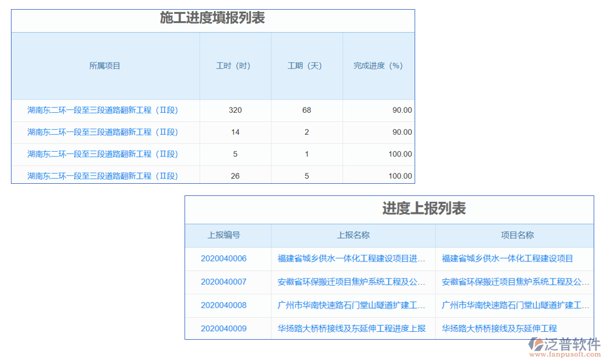Sort by the 所属项目 column header
The width and height of the screenshot is (607, 364).
tap(105, 66)
